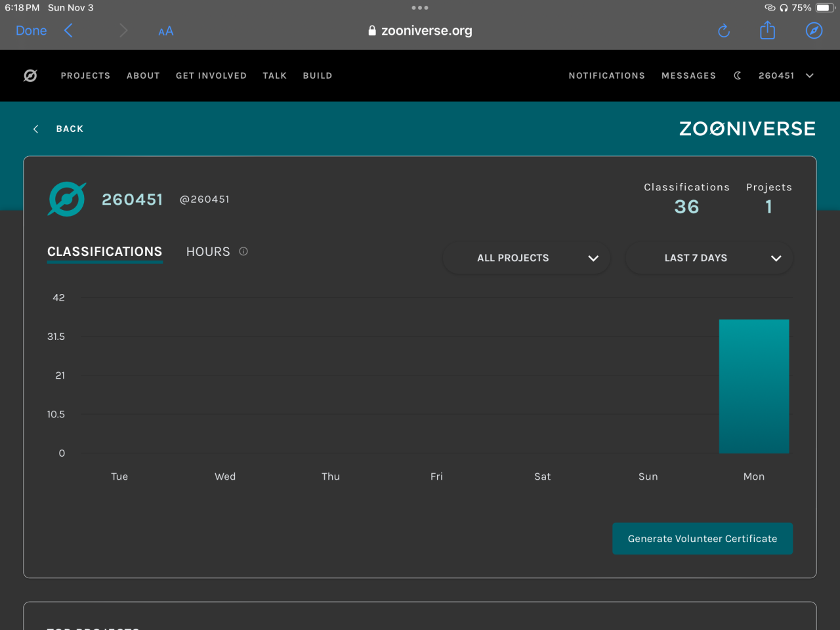Expand the 260451 account menu chevron
The height and width of the screenshot is (630, 840).
tap(810, 75)
